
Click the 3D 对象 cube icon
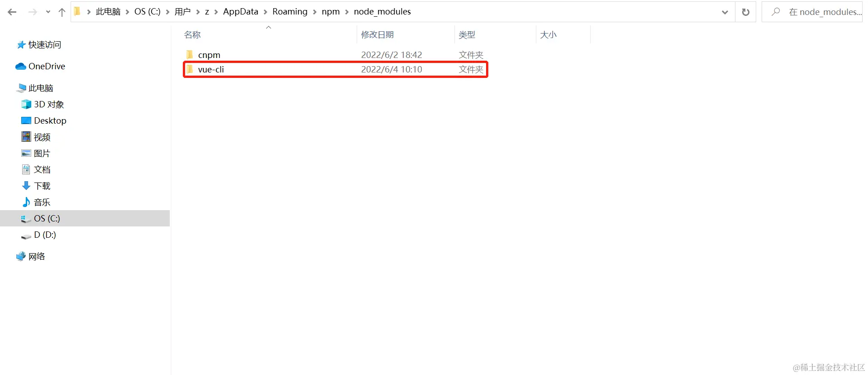pos(26,104)
